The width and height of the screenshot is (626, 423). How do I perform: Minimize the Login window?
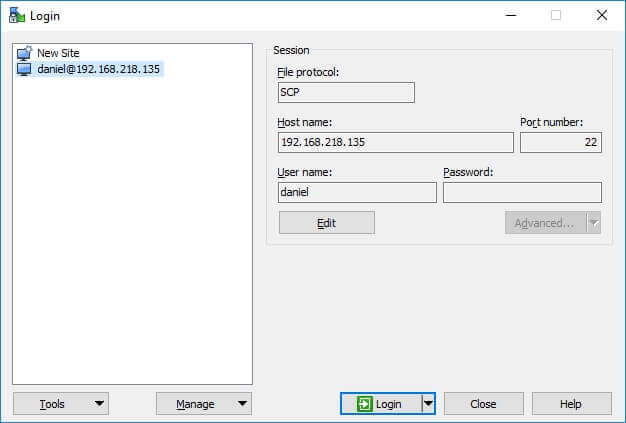(511, 16)
